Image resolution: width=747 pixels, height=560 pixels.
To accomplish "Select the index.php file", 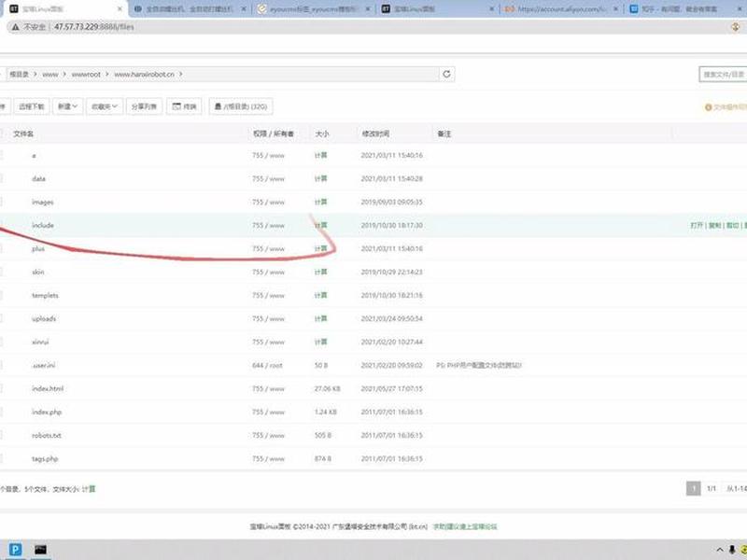I will click(47, 412).
